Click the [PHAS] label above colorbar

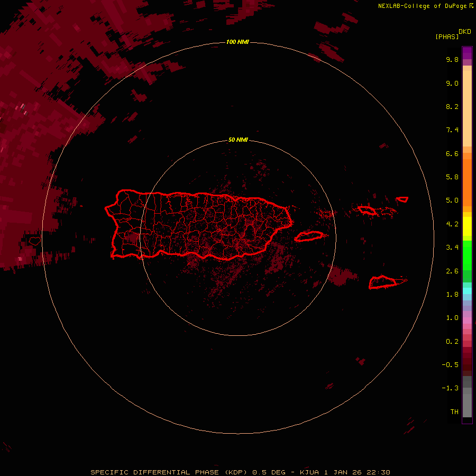(x=447, y=36)
